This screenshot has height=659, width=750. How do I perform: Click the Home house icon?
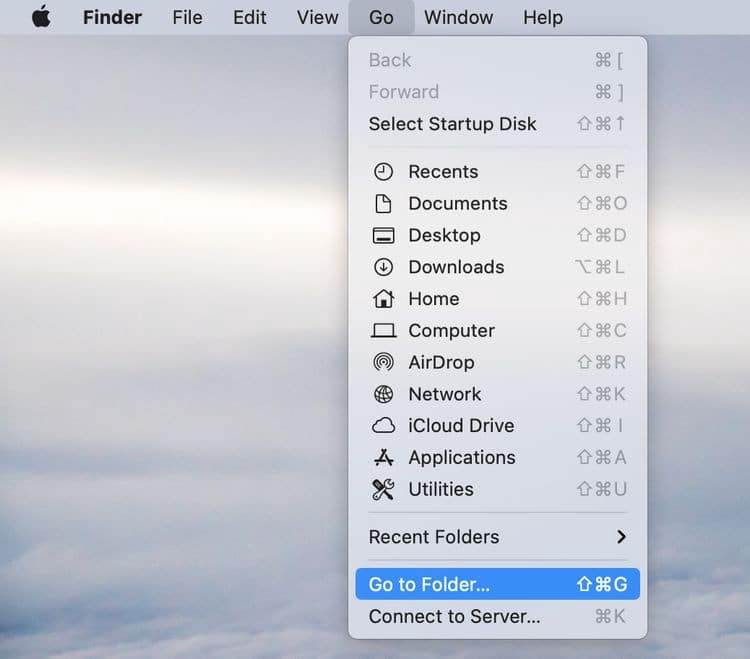click(383, 299)
